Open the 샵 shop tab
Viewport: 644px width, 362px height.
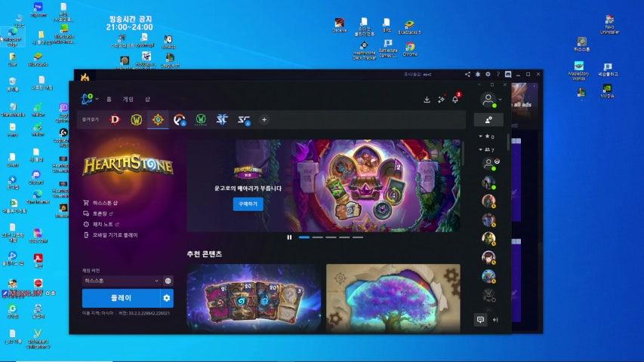tap(147, 100)
